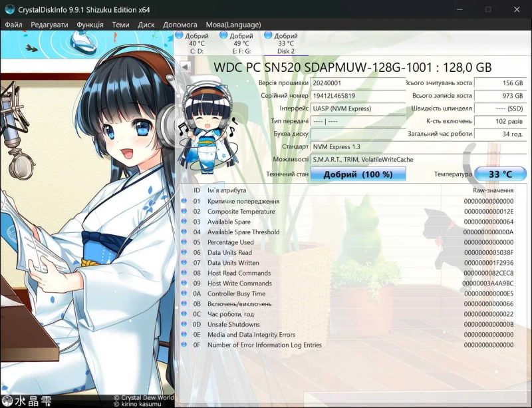Click the Технічний стан label
This screenshot has width=532, height=408.
click(x=287, y=174)
